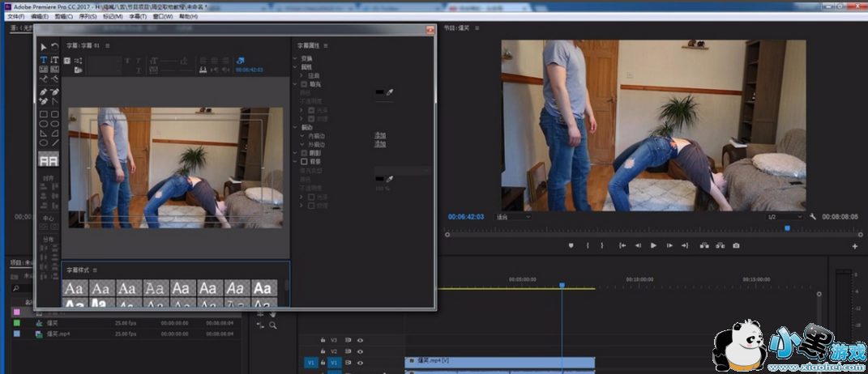The height and width of the screenshot is (374, 868).
Task: Play the sequence in Program monitor
Action: (x=653, y=245)
